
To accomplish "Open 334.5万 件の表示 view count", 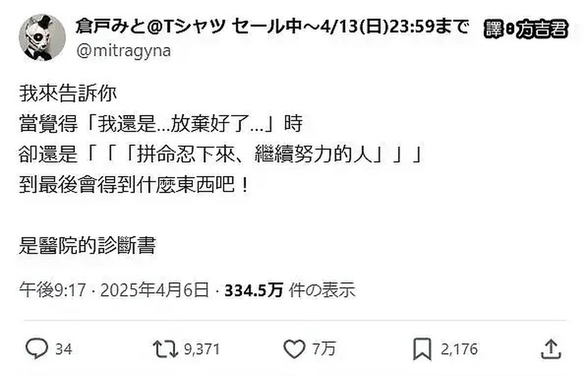I will [x=289, y=290].
